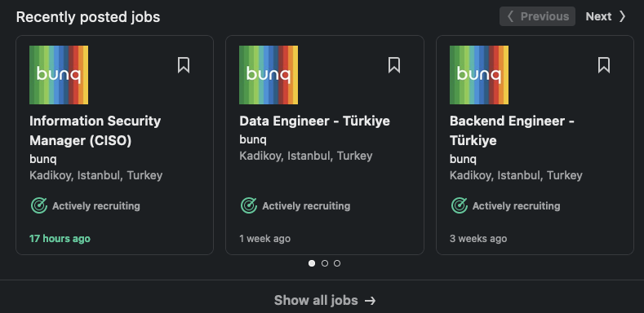This screenshot has width=644, height=313.
Task: Click Actively recruiting text on Backend Engineer card
Action: (517, 206)
